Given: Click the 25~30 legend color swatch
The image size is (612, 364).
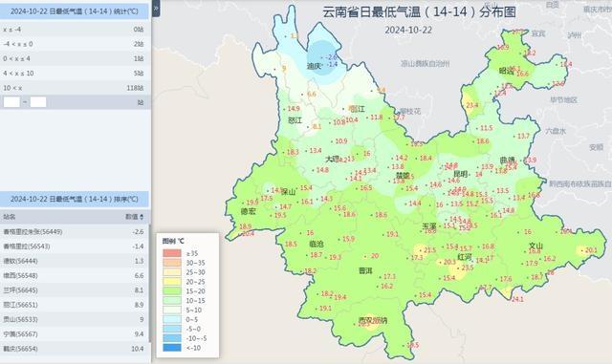Looking at the screenshot, I should point(172,272).
